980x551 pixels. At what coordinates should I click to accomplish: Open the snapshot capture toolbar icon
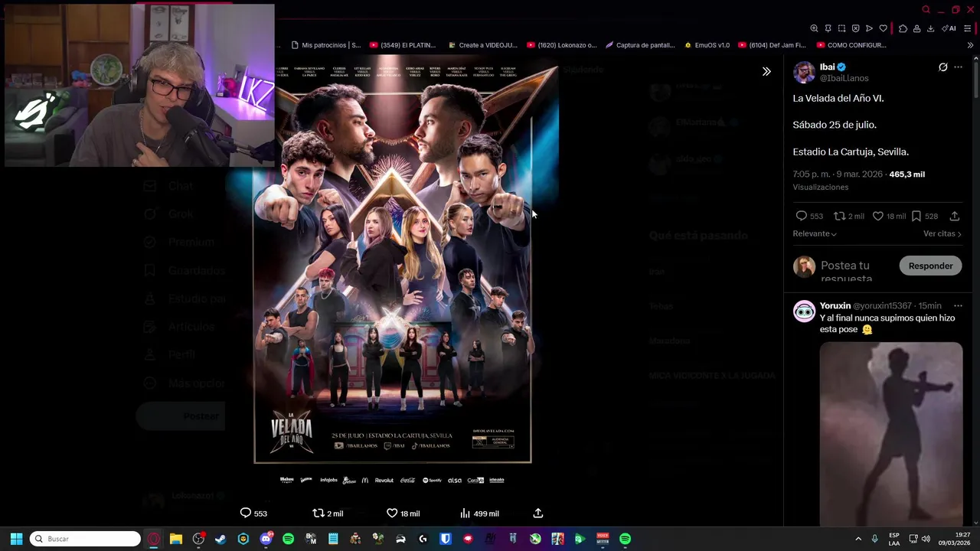click(841, 28)
